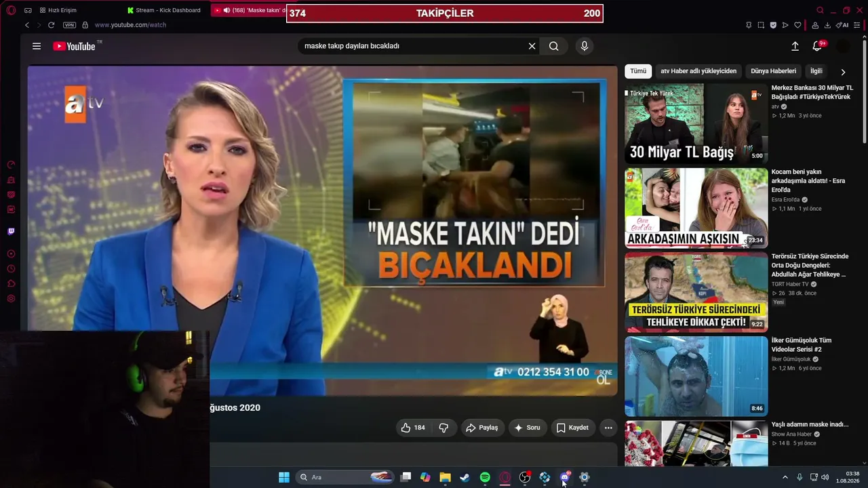Open the ad blocker shield icon

pyautogui.click(x=773, y=25)
